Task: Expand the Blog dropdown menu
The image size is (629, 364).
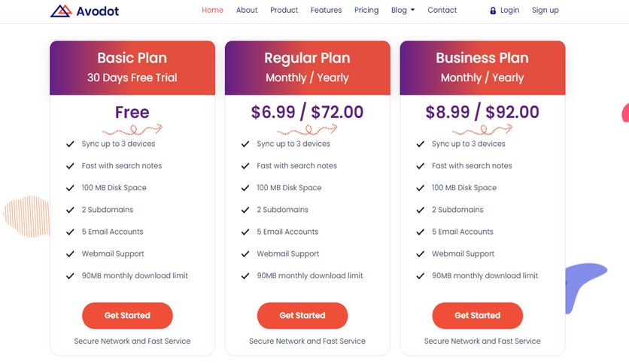Action: click(403, 10)
